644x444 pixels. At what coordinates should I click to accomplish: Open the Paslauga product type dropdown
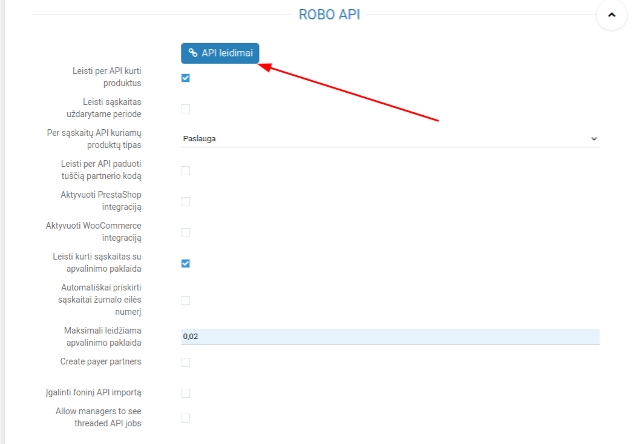390,138
